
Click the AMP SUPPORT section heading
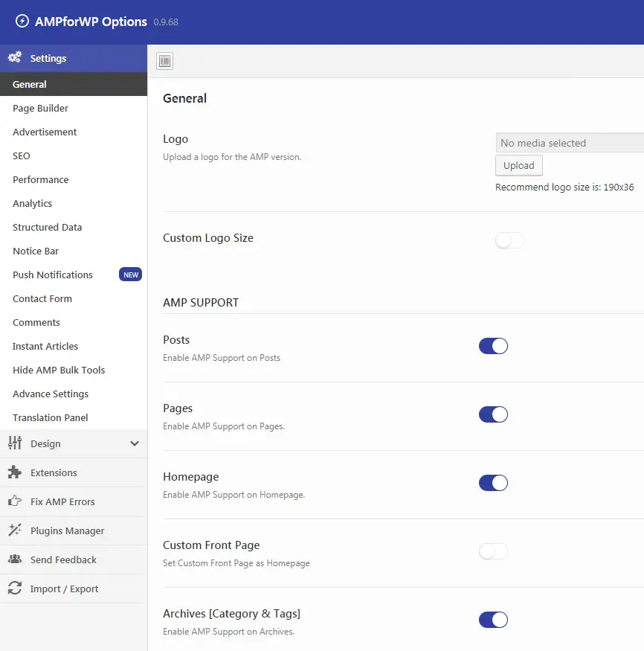coord(201,303)
